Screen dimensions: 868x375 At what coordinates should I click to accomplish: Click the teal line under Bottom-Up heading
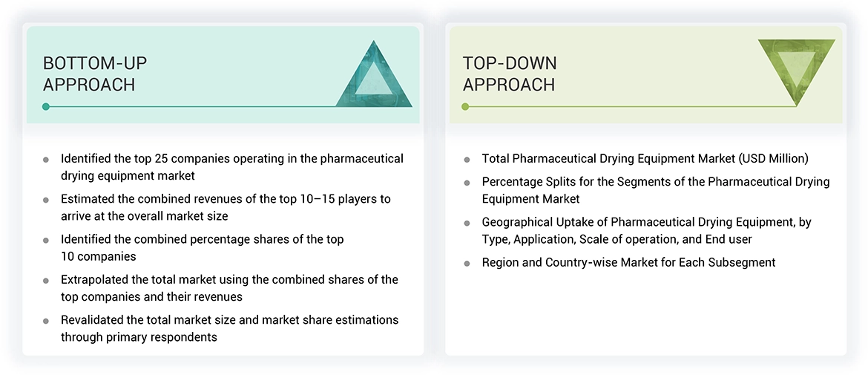(x=193, y=107)
